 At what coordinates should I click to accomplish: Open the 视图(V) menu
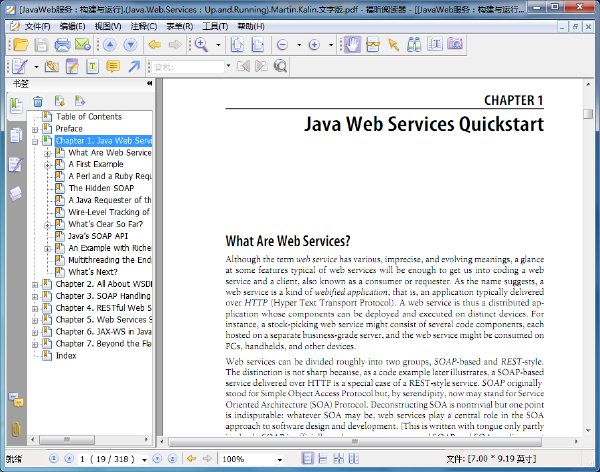[108, 26]
